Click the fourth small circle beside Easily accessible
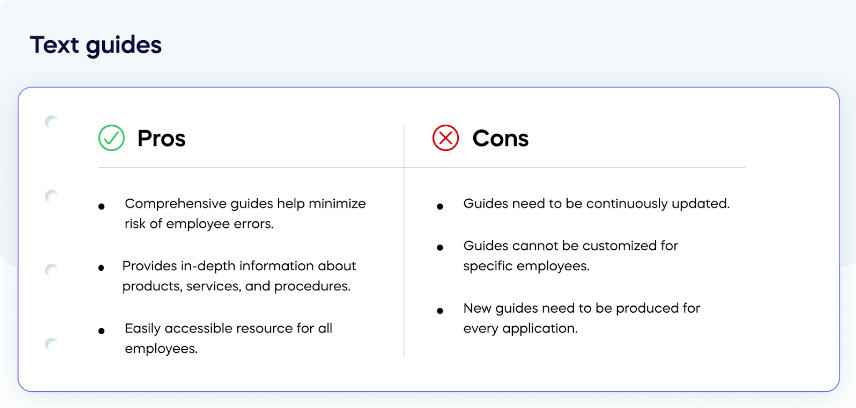Viewport: 856px width, 408px height. coord(51,344)
